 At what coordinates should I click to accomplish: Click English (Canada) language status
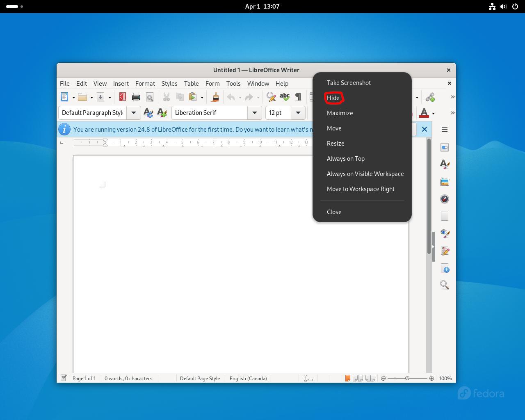248,378
